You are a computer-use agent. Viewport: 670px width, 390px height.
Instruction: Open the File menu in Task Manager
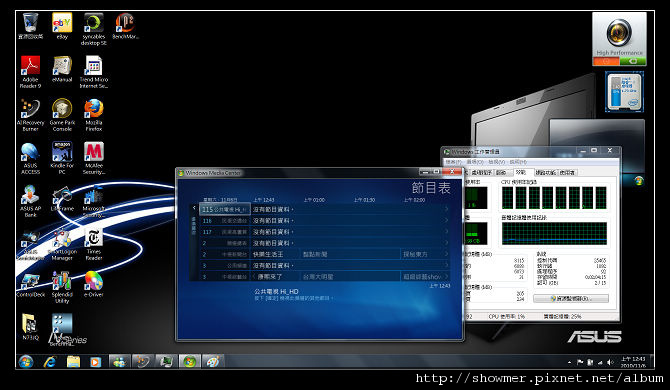pyautogui.click(x=453, y=162)
